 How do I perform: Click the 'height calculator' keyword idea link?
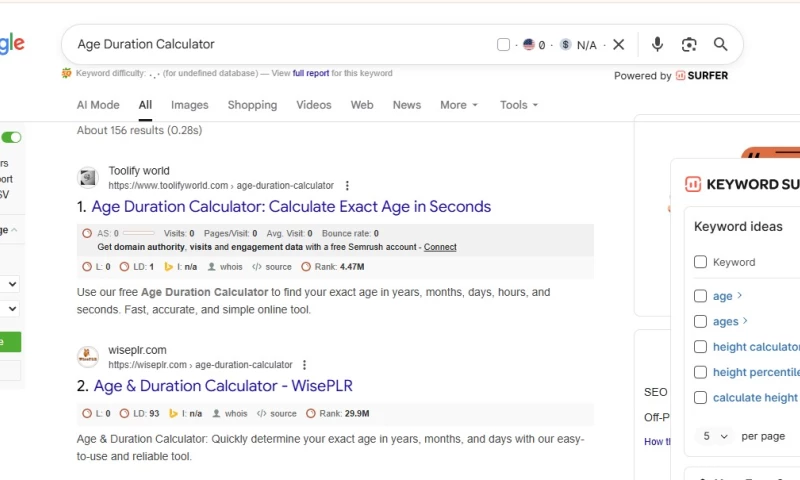(756, 347)
